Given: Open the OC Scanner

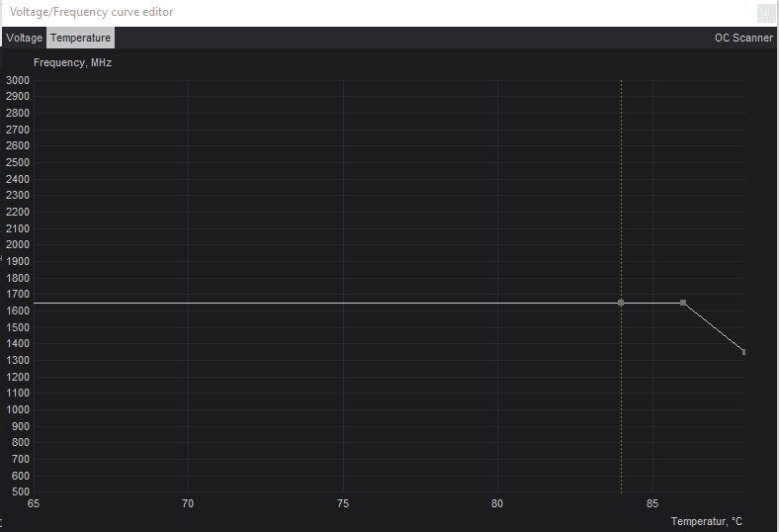Looking at the screenshot, I should pos(743,38).
